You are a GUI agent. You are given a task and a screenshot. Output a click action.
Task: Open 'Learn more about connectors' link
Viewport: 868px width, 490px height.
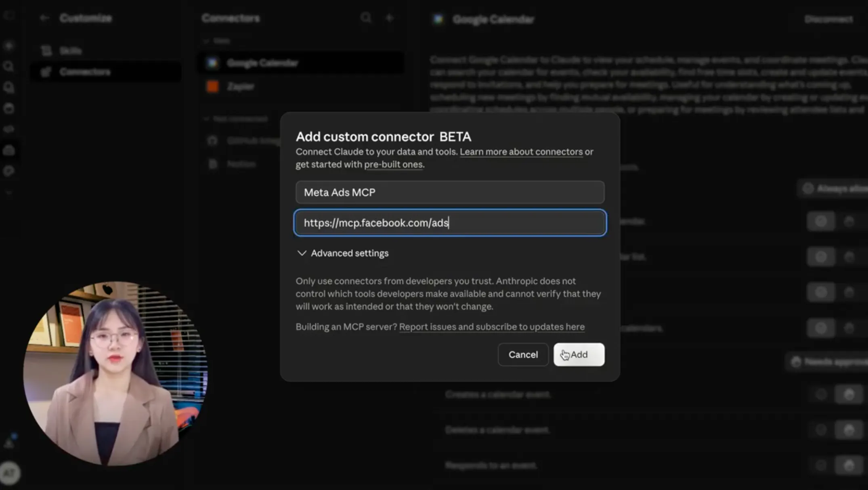521,152
